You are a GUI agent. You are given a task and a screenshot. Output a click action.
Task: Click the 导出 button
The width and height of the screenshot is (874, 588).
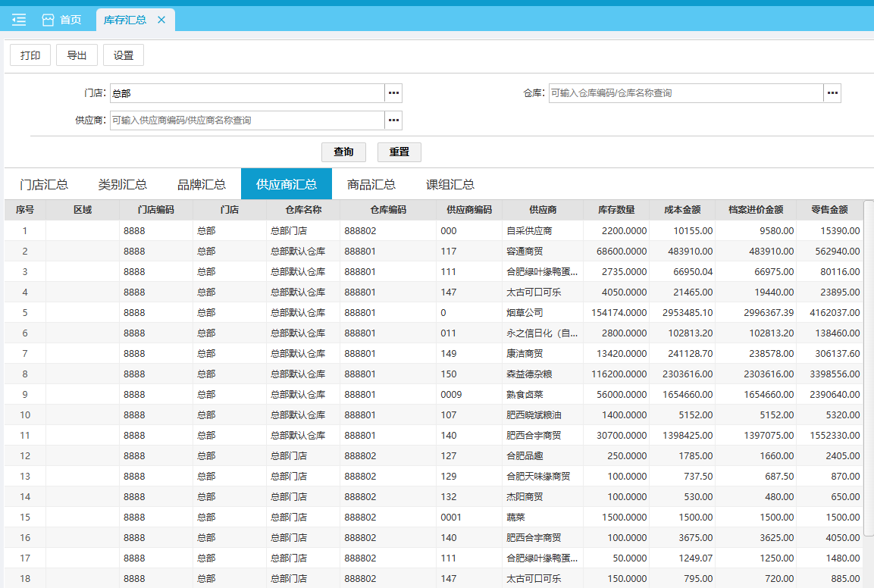coord(77,55)
